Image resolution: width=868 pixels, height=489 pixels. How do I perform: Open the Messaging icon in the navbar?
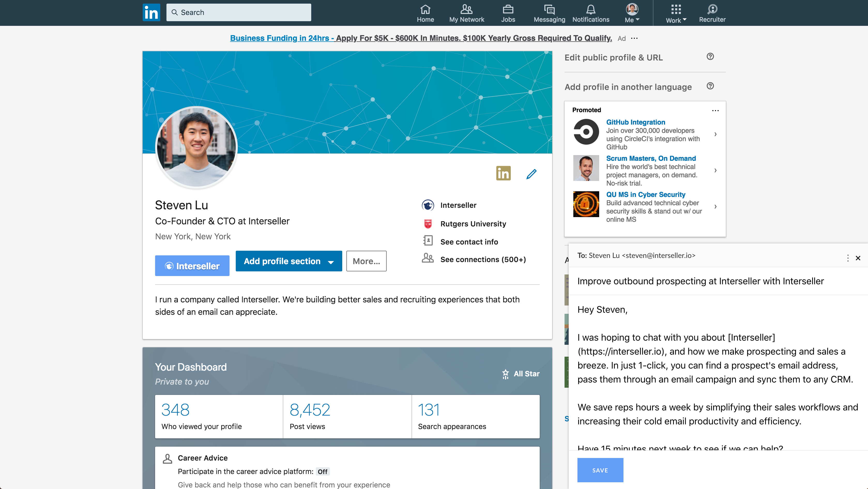[549, 13]
